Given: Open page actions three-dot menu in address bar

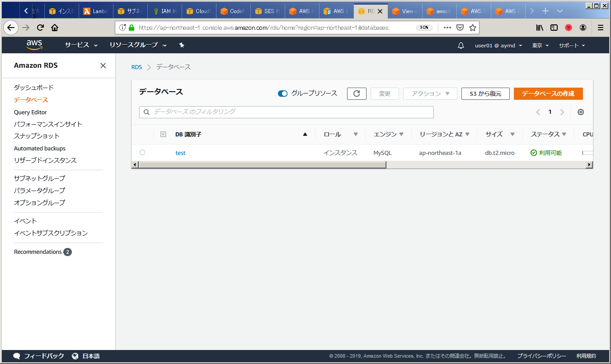Looking at the screenshot, I should (447, 28).
